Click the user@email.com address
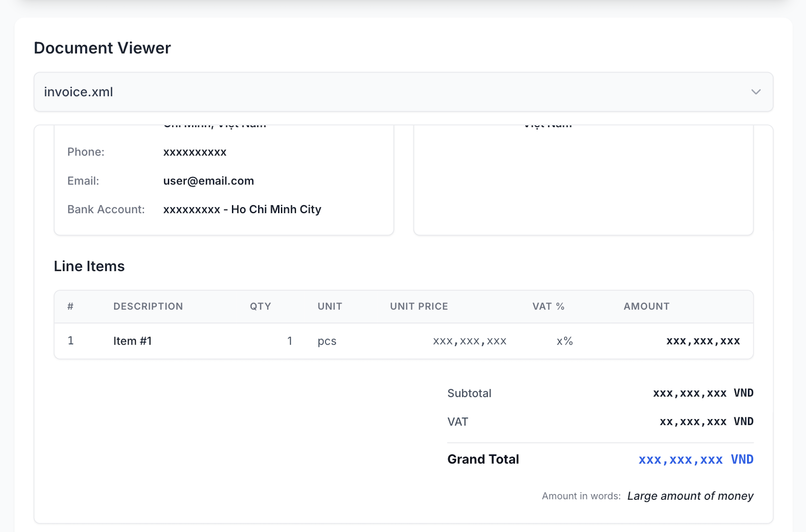 (x=209, y=181)
